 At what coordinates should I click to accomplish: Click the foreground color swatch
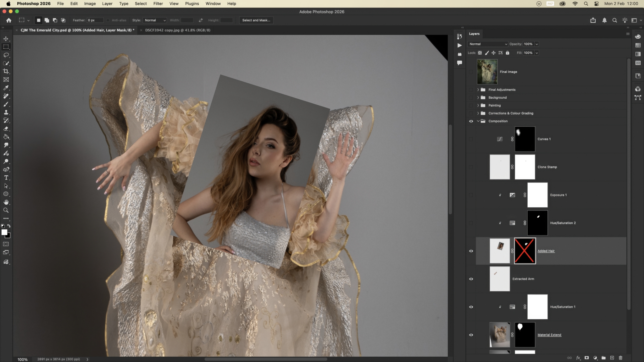[x=4, y=232]
